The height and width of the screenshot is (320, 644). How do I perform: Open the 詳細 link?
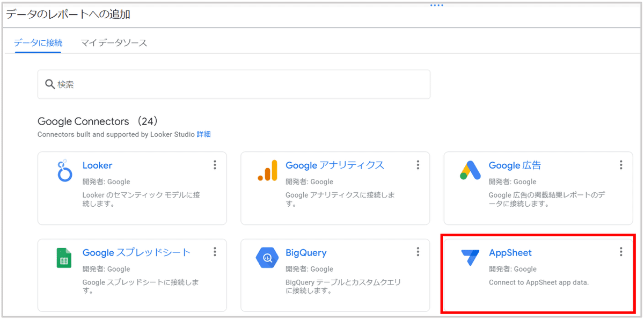tap(204, 134)
